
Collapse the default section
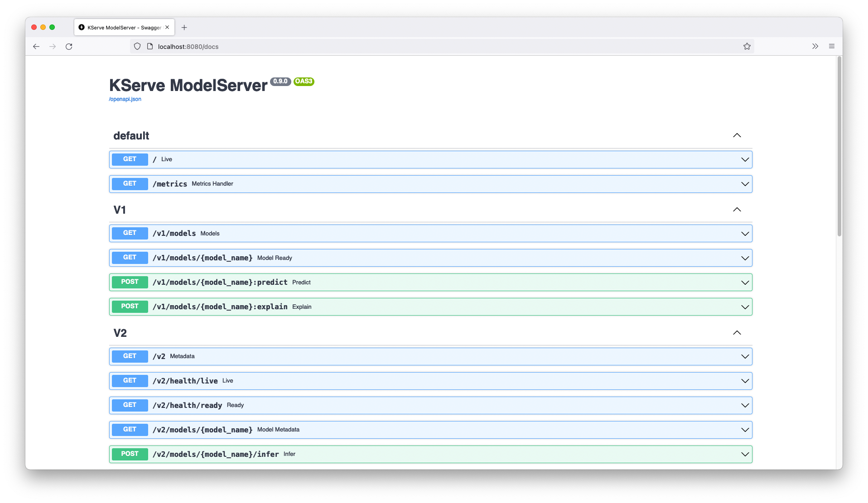tap(737, 135)
